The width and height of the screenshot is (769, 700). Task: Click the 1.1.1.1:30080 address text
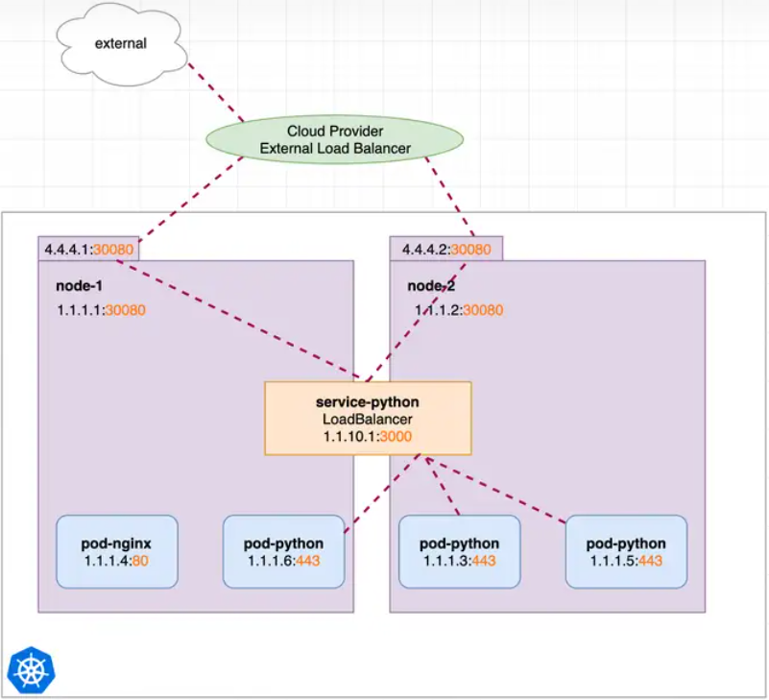point(101,310)
